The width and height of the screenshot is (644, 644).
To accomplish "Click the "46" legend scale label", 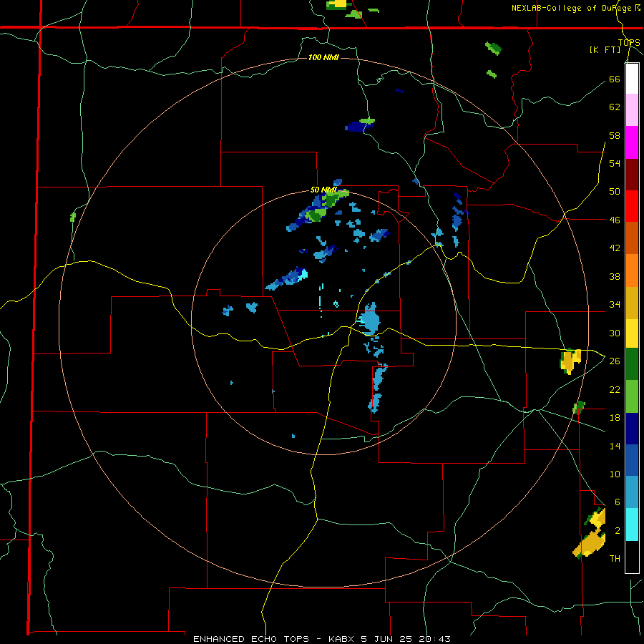I will click(x=615, y=220).
